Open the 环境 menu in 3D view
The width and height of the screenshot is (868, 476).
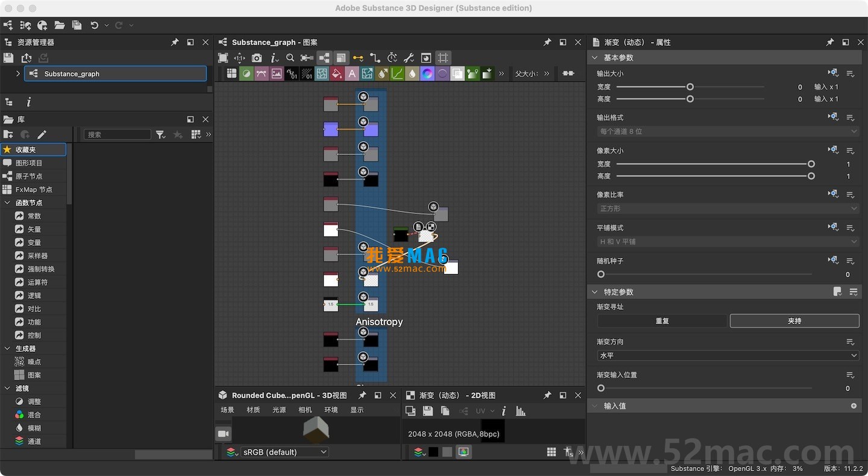[x=331, y=410]
